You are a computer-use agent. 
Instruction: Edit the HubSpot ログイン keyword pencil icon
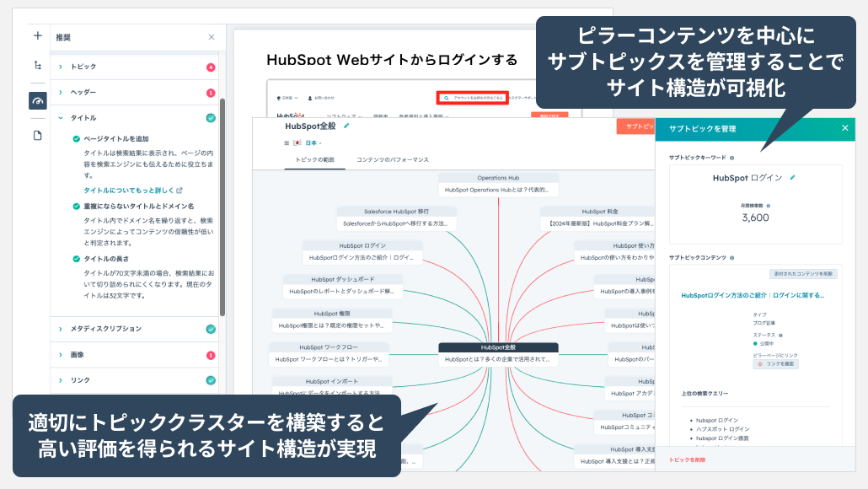793,178
